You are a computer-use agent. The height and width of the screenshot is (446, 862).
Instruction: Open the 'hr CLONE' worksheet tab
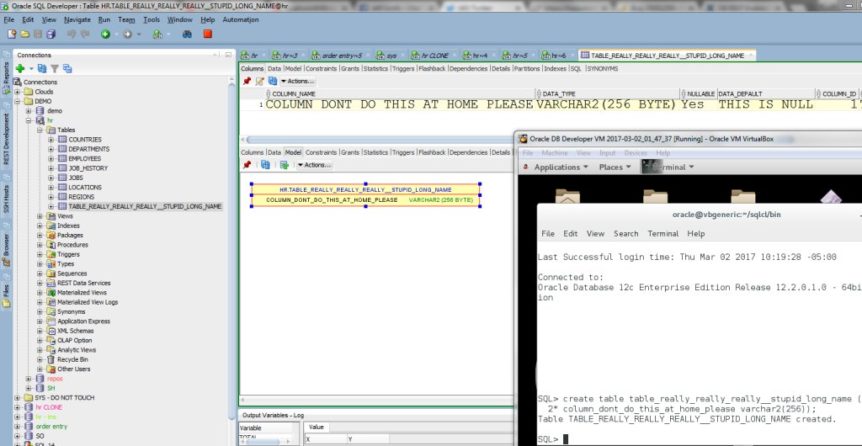[x=435, y=54]
